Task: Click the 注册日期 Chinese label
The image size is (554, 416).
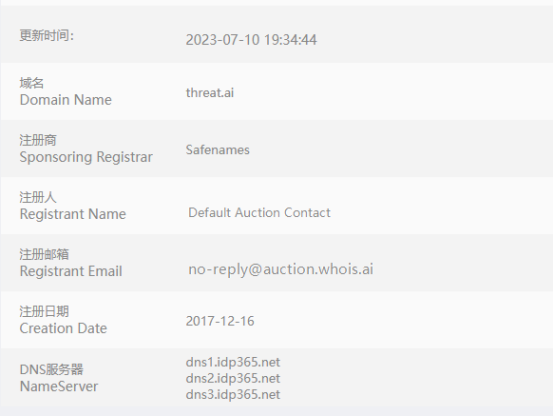Action: point(44,312)
